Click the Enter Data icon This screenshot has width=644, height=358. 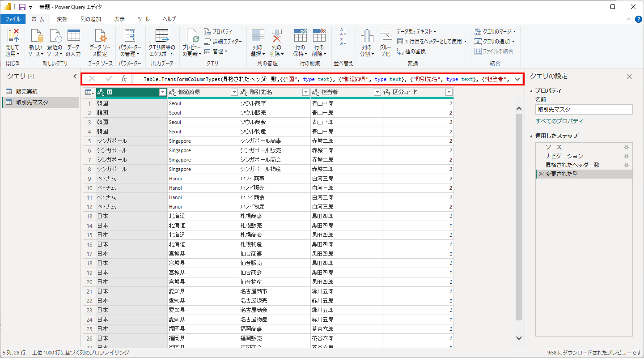[x=73, y=35]
